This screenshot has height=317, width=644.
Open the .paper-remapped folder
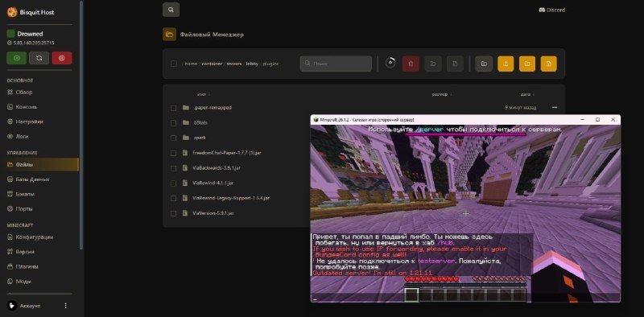(x=213, y=108)
